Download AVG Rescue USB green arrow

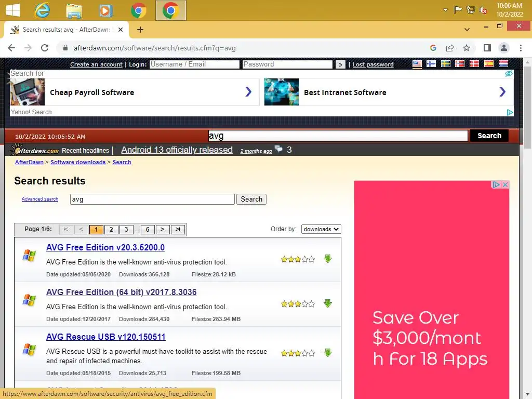[x=327, y=353]
